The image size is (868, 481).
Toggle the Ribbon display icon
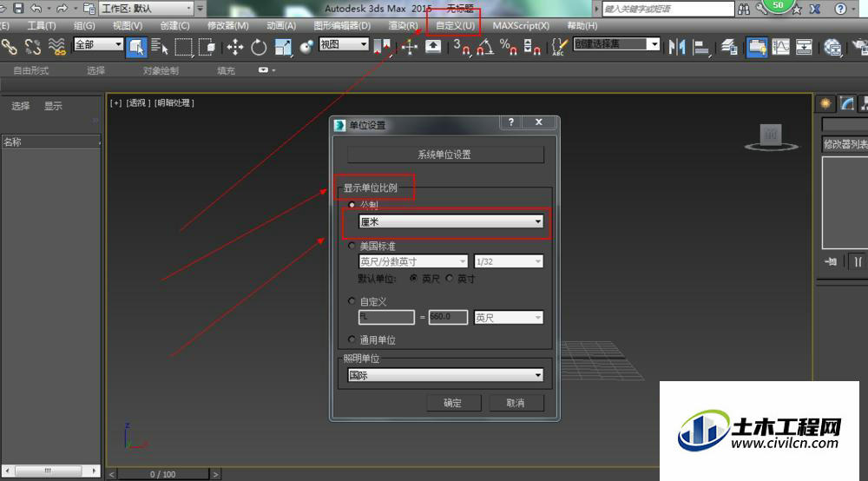(756, 47)
